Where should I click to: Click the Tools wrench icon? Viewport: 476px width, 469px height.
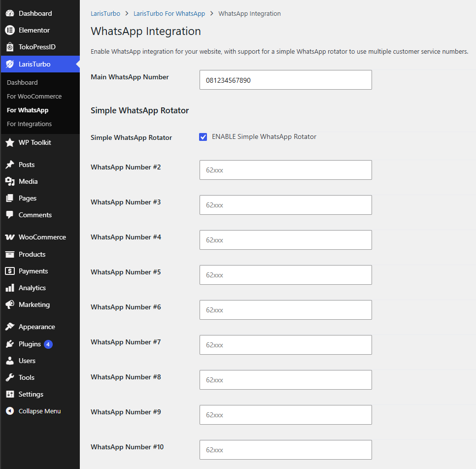point(10,377)
